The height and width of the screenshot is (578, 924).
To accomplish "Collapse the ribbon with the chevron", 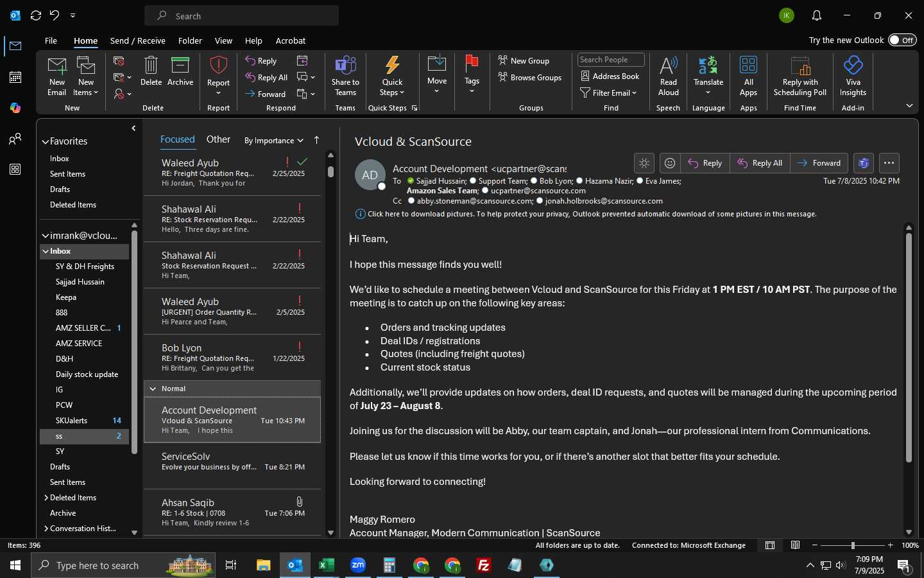I will (909, 105).
